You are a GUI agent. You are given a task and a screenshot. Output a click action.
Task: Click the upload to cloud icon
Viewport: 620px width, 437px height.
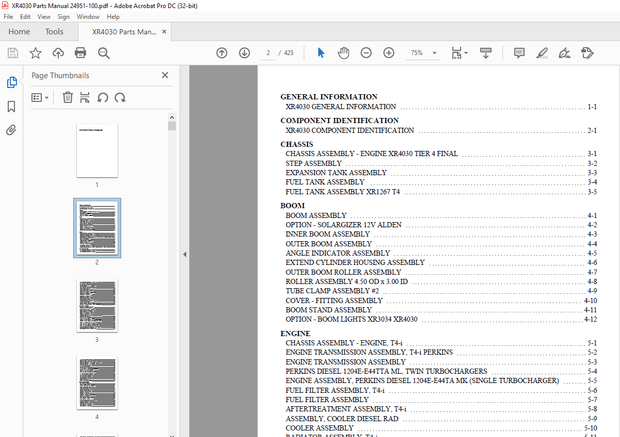tap(58, 53)
